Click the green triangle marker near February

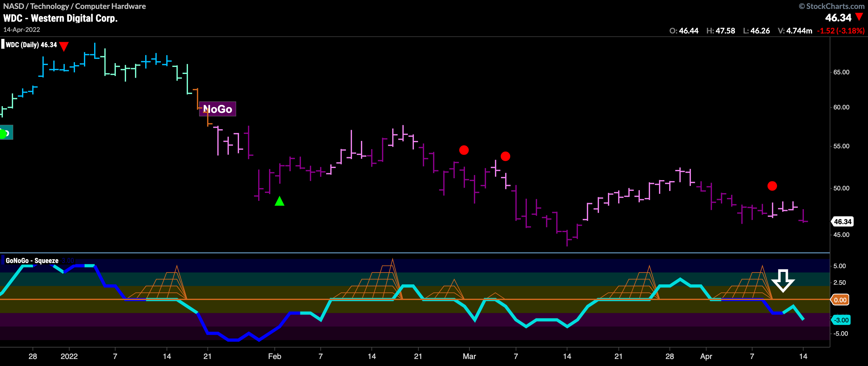[x=279, y=201]
